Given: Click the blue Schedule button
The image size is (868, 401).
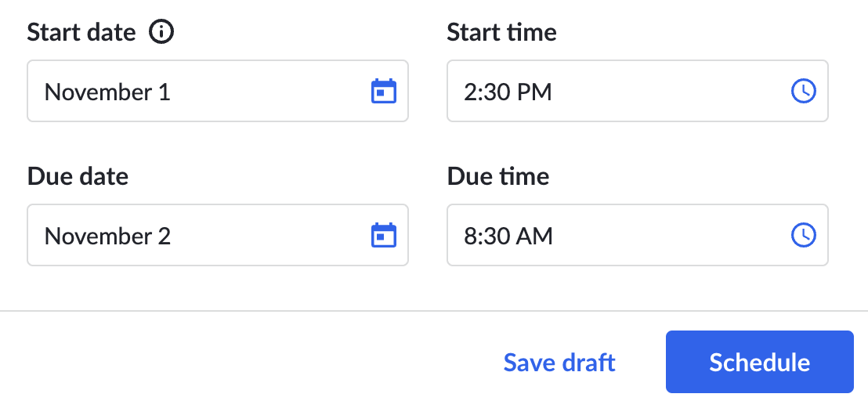Looking at the screenshot, I should [x=760, y=362].
